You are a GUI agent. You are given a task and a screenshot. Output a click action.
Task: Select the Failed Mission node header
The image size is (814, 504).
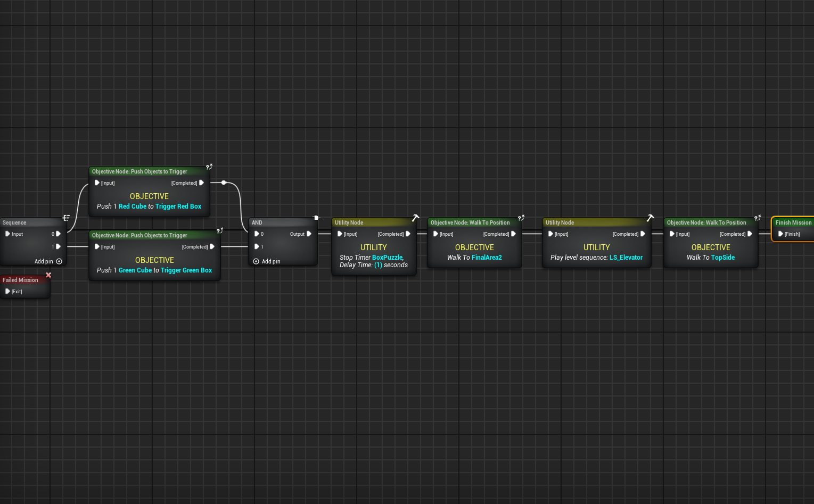pos(20,280)
